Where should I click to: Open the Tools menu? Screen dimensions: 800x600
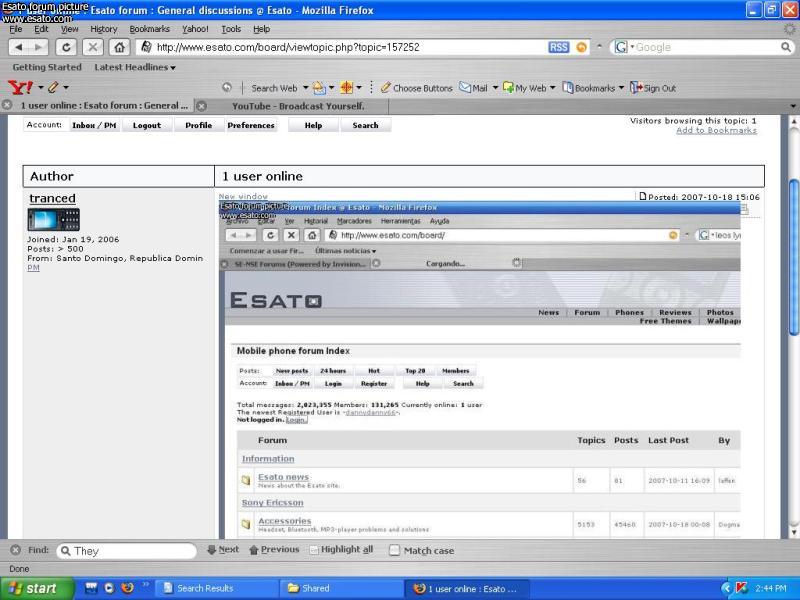point(231,29)
